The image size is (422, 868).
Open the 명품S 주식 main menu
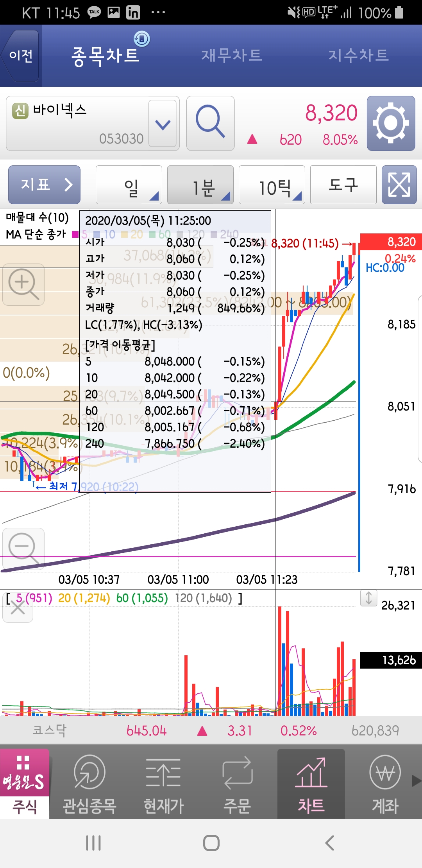(25, 784)
